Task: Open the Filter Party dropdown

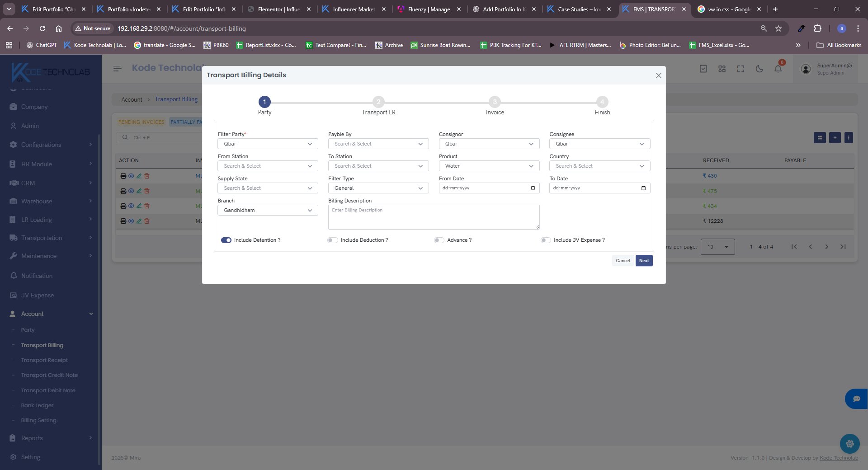Action: click(x=268, y=144)
